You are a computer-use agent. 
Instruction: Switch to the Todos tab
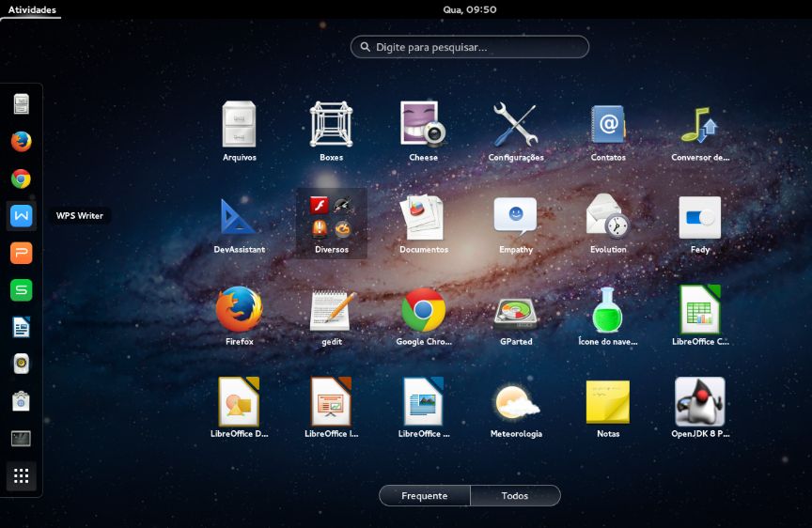[x=515, y=495]
